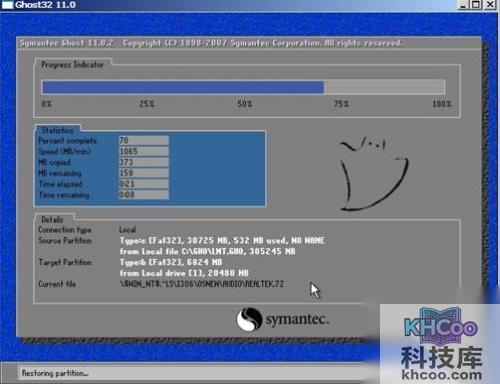
Task: Click the 'Target Partition' label
Action: (x=65, y=262)
